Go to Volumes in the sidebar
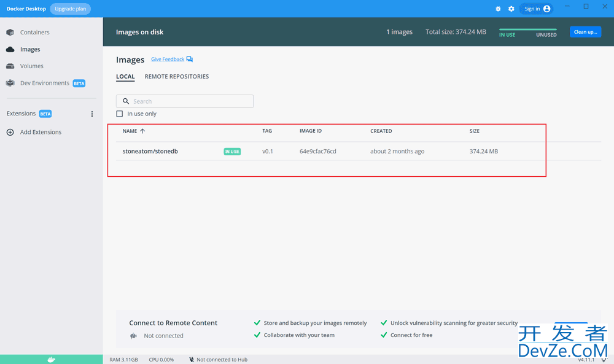 32,66
